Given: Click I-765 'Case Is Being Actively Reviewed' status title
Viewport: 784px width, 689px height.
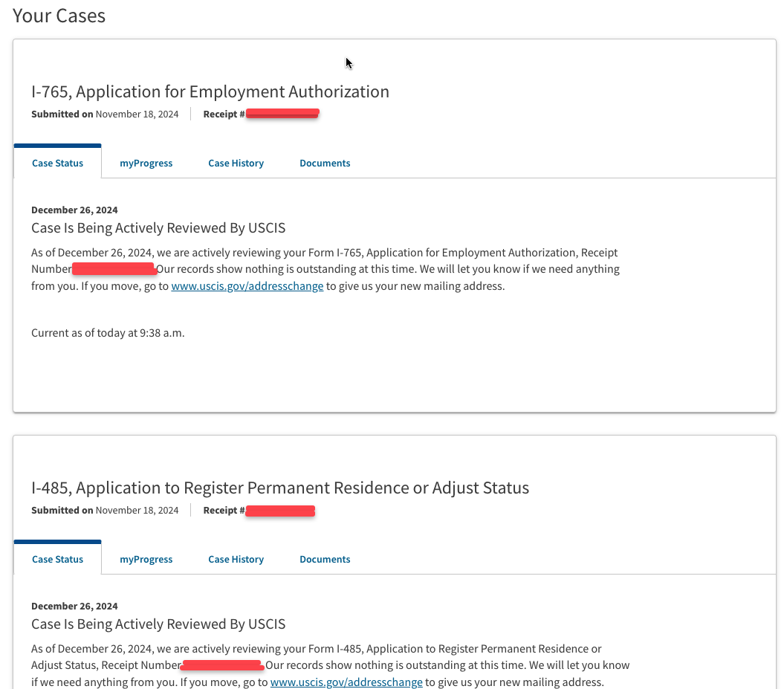Looking at the screenshot, I should point(158,228).
